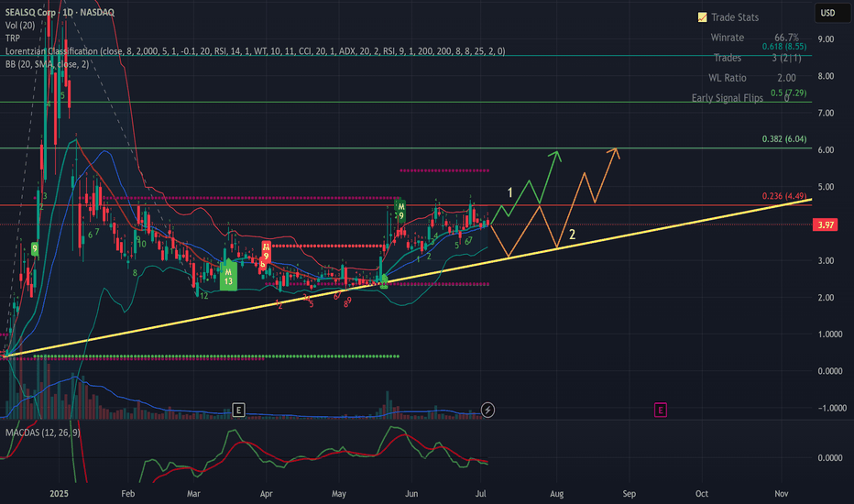Click the 6.00 price axis label
This screenshot has height=504, width=854.
coord(826,150)
